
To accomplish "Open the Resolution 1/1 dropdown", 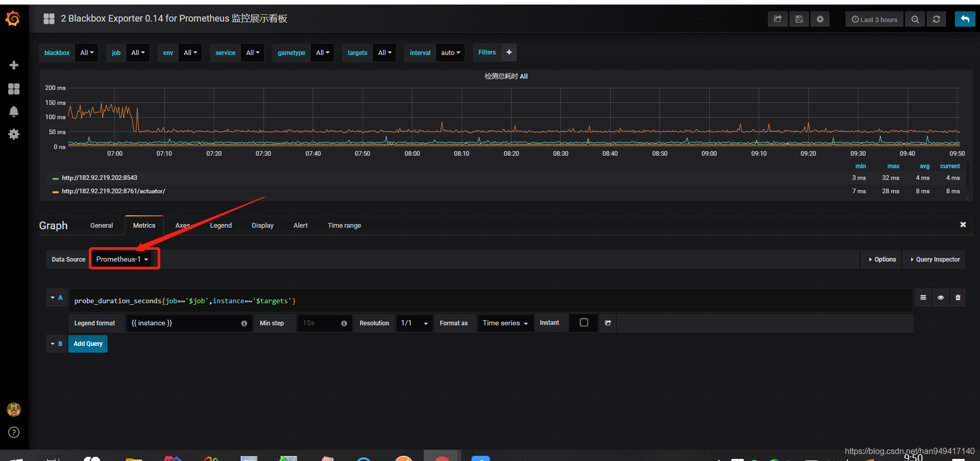I will (x=414, y=323).
